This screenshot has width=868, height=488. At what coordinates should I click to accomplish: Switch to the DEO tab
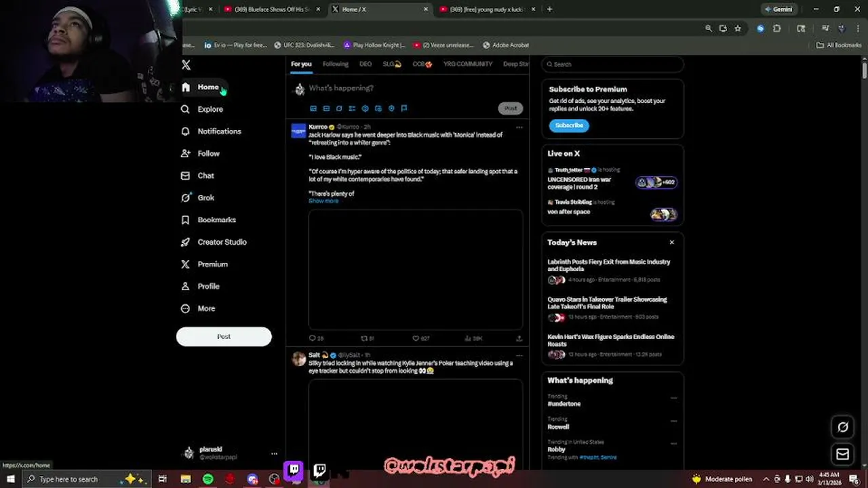[x=366, y=64]
